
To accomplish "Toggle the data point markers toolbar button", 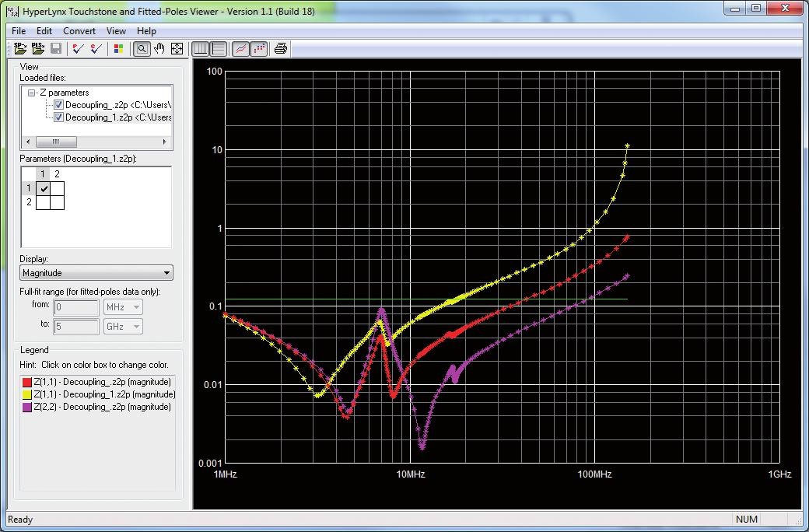I will [259, 49].
